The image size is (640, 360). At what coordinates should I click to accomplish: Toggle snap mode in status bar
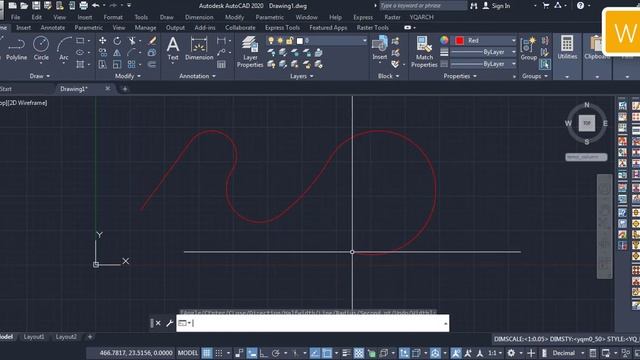pos(219,353)
